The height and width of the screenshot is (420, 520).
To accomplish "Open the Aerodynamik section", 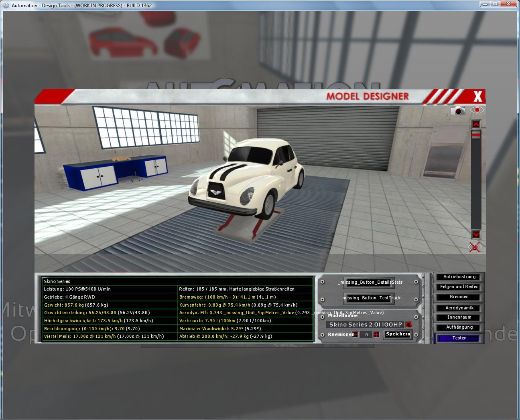I will [459, 308].
